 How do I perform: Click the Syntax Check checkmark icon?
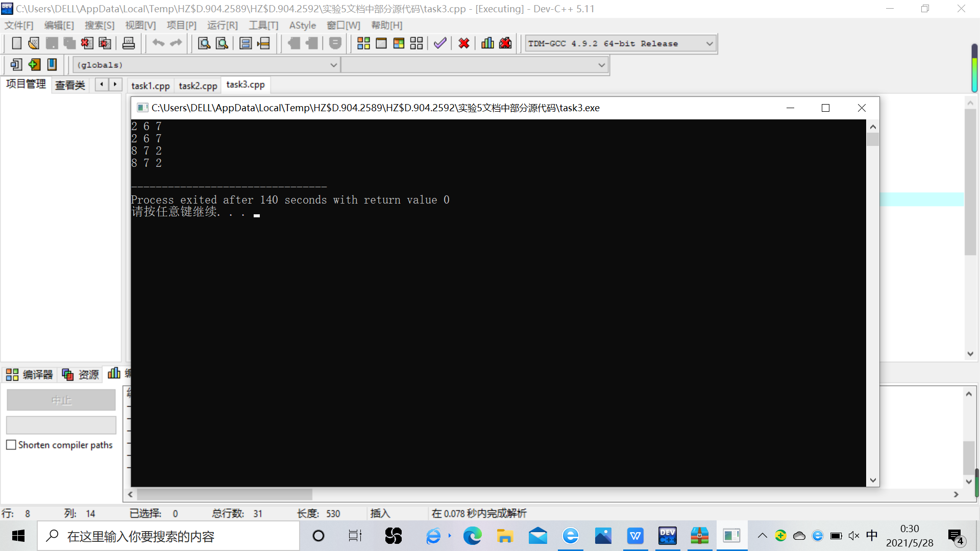pos(440,43)
